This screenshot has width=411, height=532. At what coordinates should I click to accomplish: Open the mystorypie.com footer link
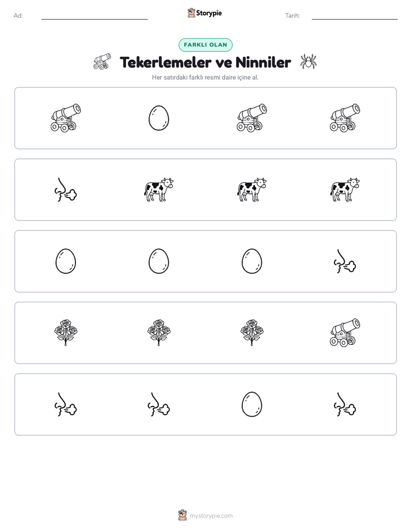pos(211,516)
